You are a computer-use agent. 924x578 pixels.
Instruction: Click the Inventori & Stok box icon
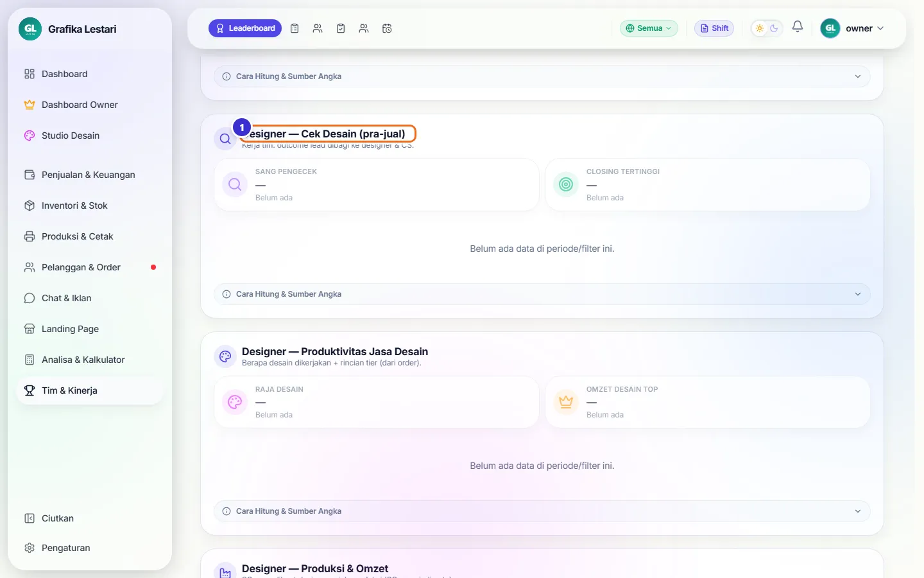click(30, 206)
